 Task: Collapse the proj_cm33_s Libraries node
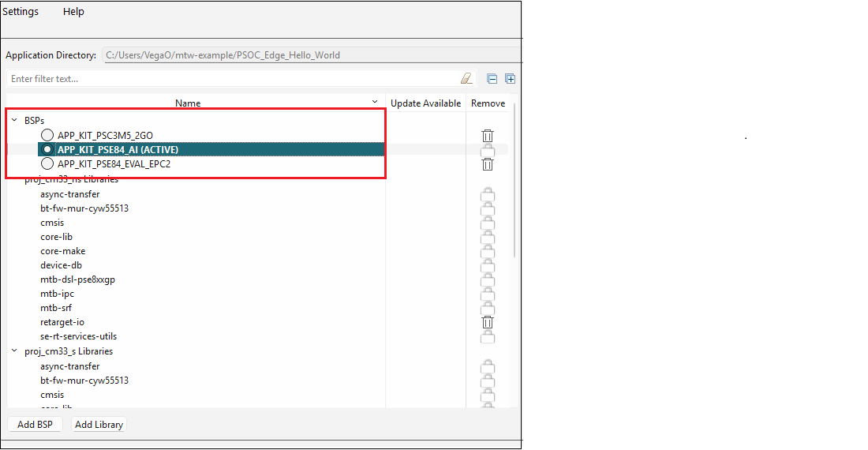pos(14,351)
